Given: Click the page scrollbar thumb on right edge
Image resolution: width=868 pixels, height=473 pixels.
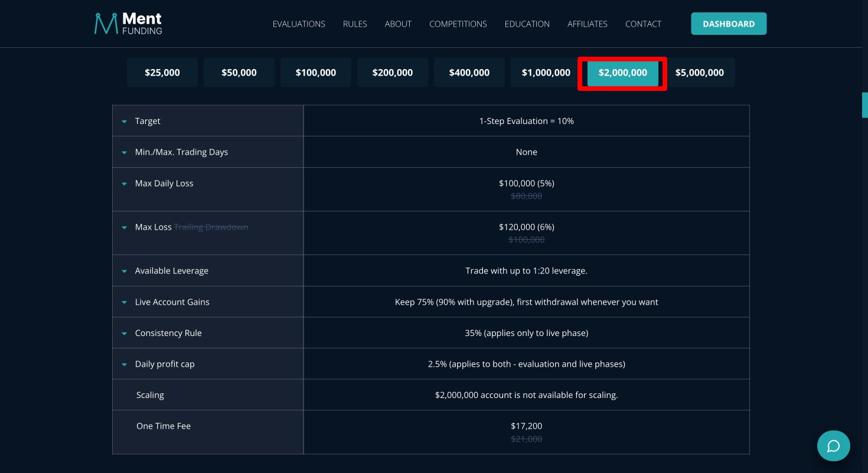Looking at the screenshot, I should coord(865,105).
